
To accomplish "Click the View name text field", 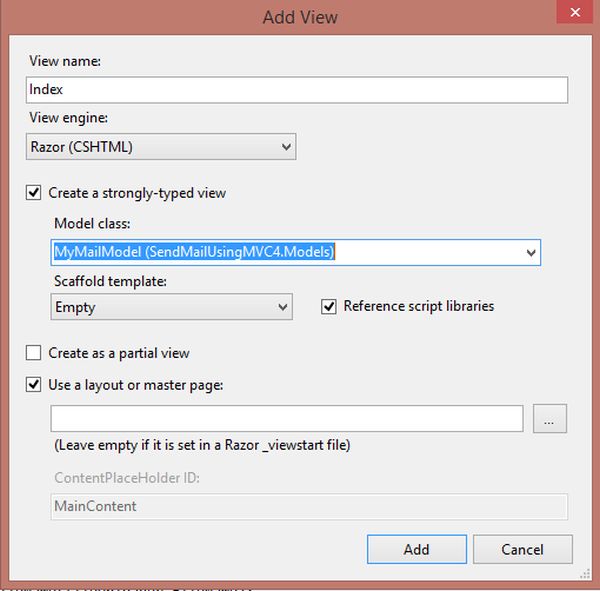I will (297, 90).
